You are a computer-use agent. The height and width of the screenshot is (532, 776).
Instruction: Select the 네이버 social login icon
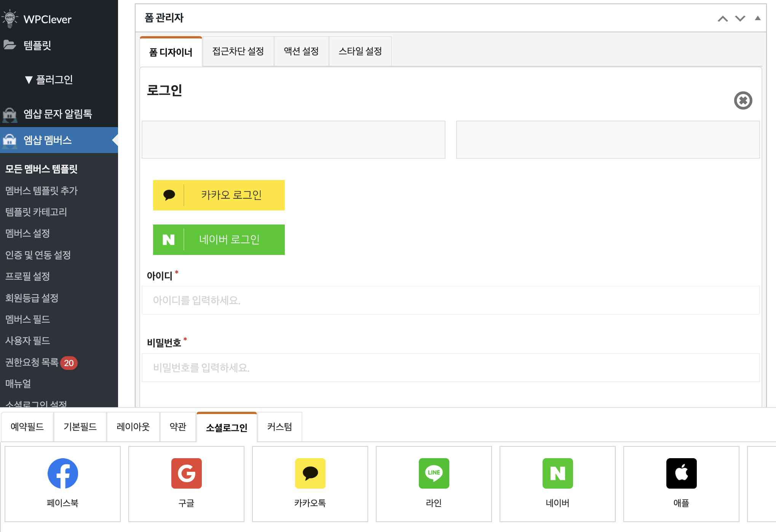tap(558, 473)
